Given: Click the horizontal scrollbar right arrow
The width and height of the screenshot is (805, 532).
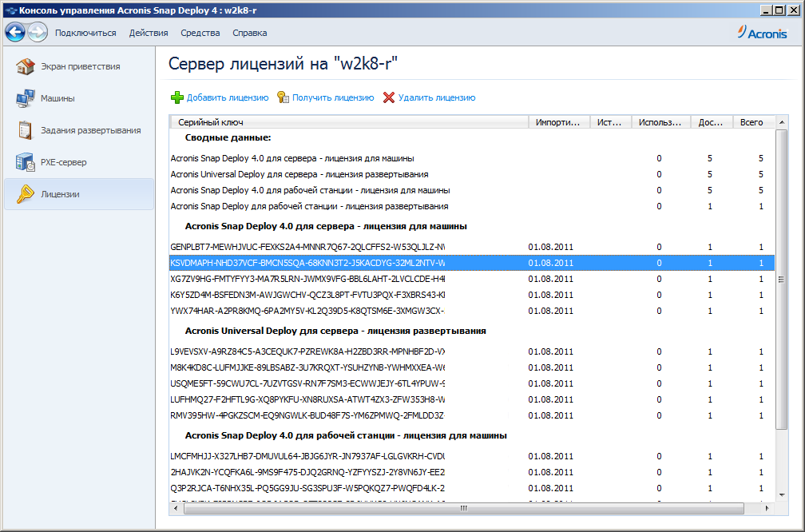Looking at the screenshot, I should (767, 508).
